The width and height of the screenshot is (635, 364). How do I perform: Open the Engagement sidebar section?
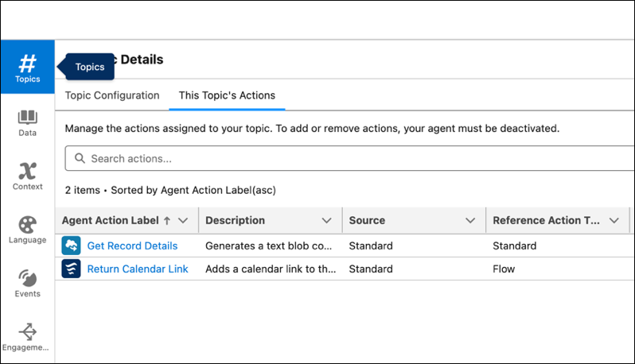(26, 337)
